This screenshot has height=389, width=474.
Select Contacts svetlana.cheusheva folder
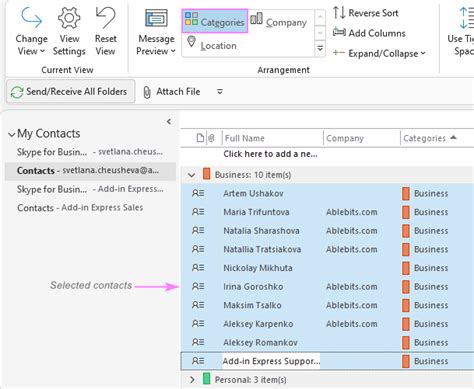click(x=90, y=171)
